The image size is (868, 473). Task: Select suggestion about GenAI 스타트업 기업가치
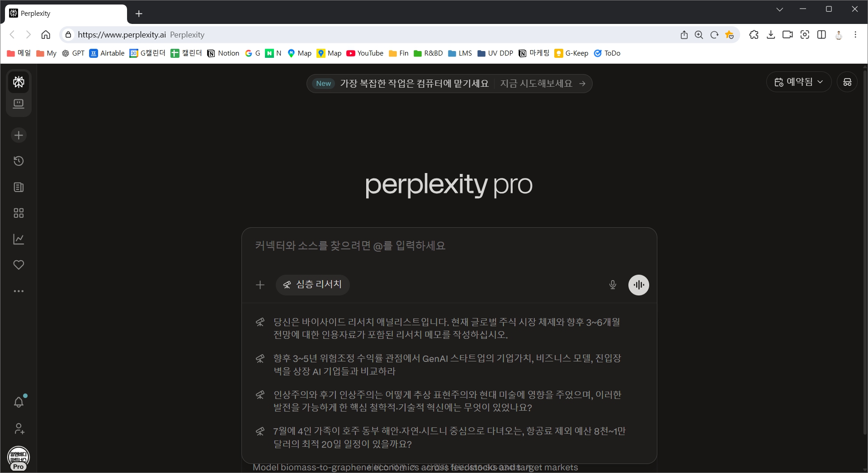pos(448,365)
